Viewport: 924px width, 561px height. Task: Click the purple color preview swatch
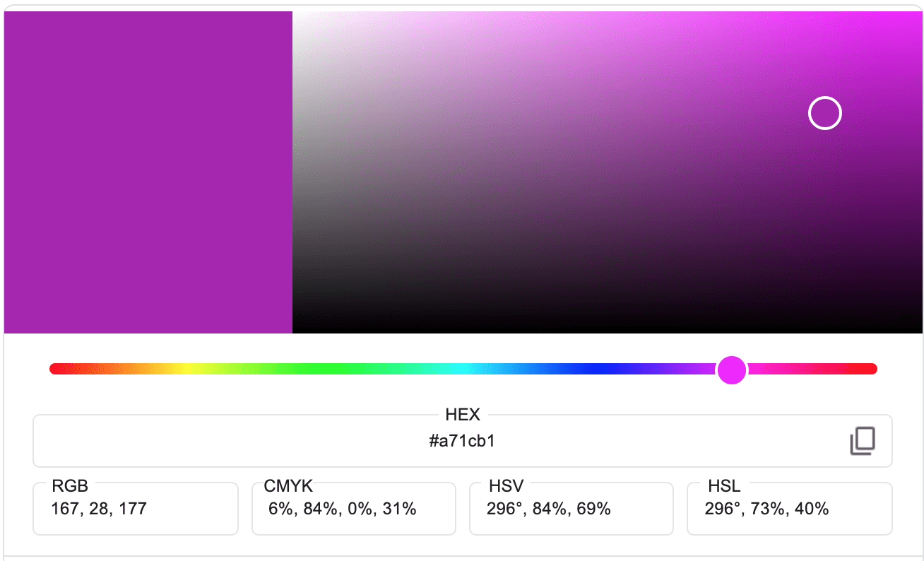pos(148,172)
